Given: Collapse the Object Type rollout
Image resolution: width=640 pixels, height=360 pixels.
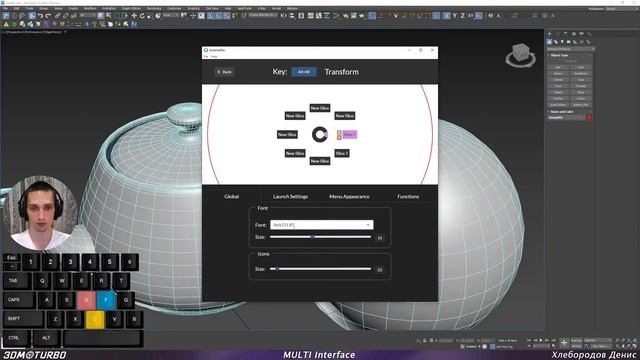Looking at the screenshot, I should [559, 55].
